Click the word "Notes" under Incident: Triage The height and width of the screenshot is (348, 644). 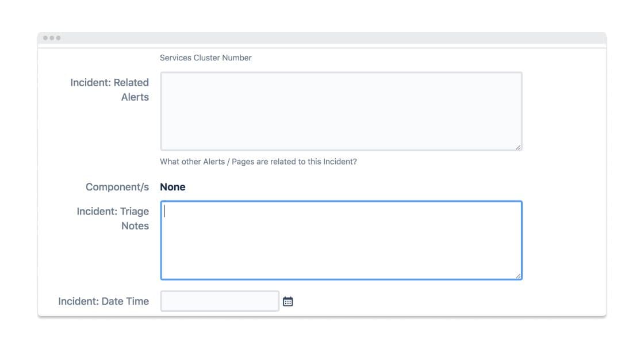135,226
